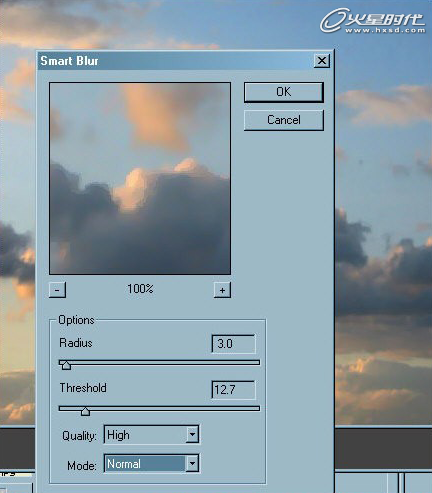Click the Options group label
This screenshot has width=432, height=493.
coord(76,320)
